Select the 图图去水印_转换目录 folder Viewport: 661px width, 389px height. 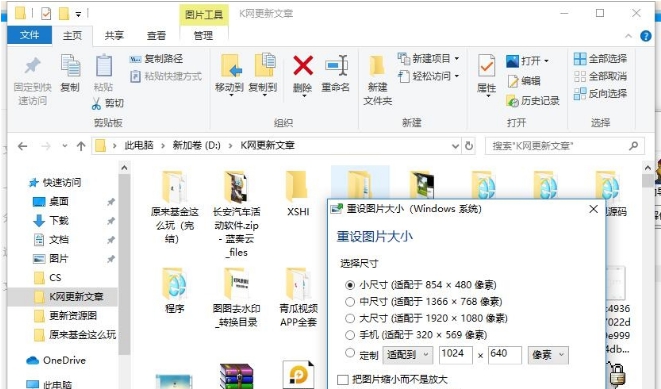(236, 298)
